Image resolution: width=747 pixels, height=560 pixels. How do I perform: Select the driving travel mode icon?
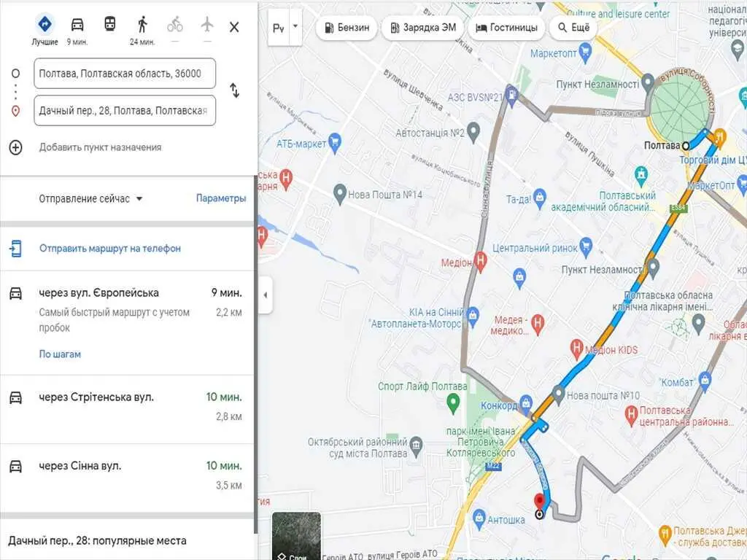click(x=77, y=25)
